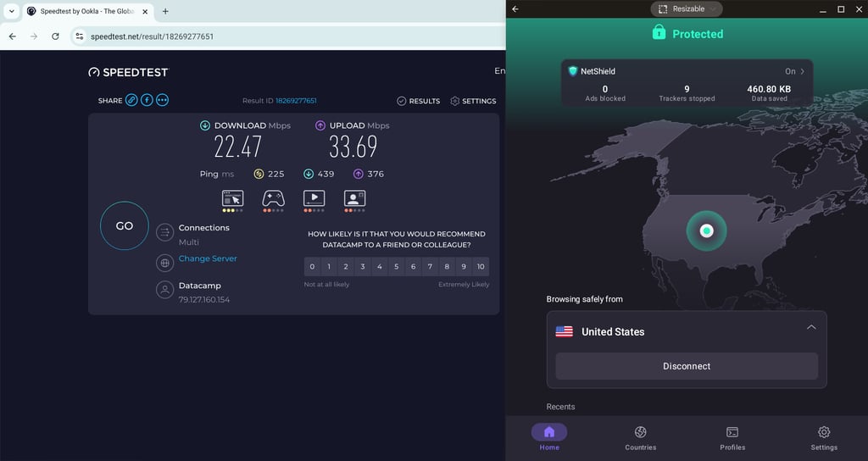Collapse the United States connection card

tap(811, 328)
